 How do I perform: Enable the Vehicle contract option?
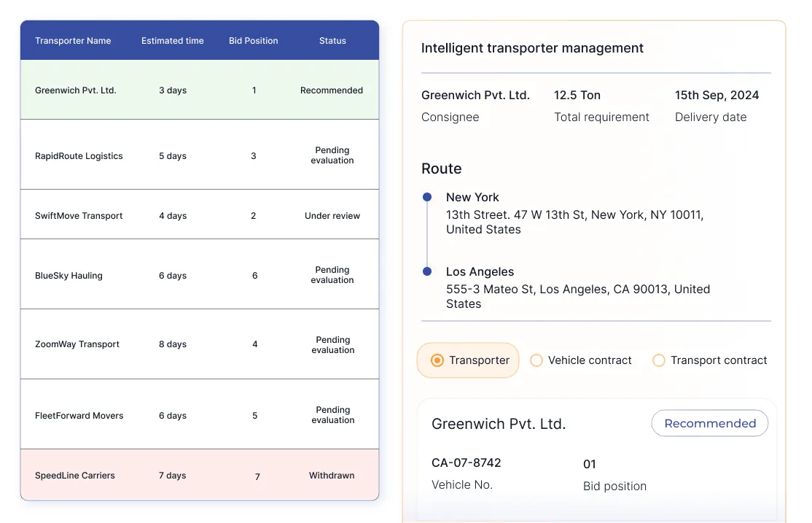point(536,360)
